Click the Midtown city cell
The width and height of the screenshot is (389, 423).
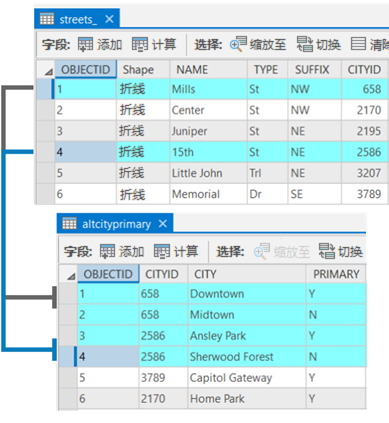(247, 315)
